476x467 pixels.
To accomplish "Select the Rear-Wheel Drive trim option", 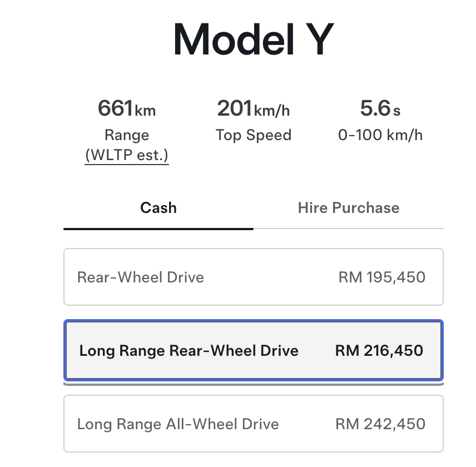I will 254,277.
